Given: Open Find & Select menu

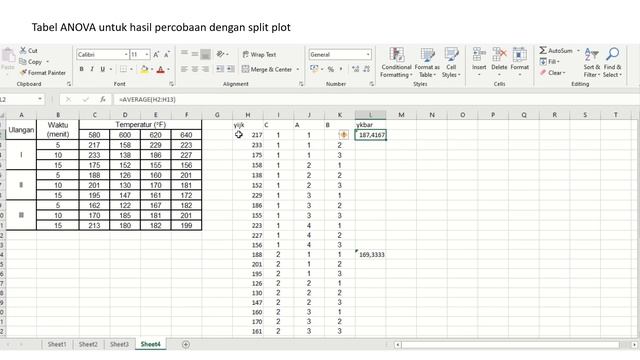Looking at the screenshot, I should [x=612, y=62].
